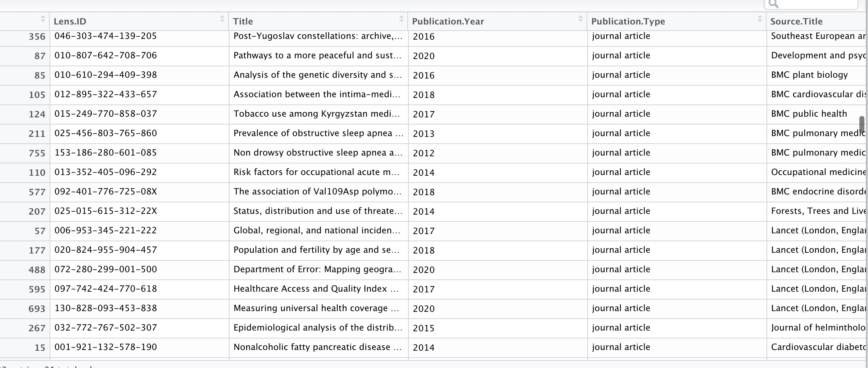Click publication year 2013
The width and height of the screenshot is (868, 368).
click(424, 134)
